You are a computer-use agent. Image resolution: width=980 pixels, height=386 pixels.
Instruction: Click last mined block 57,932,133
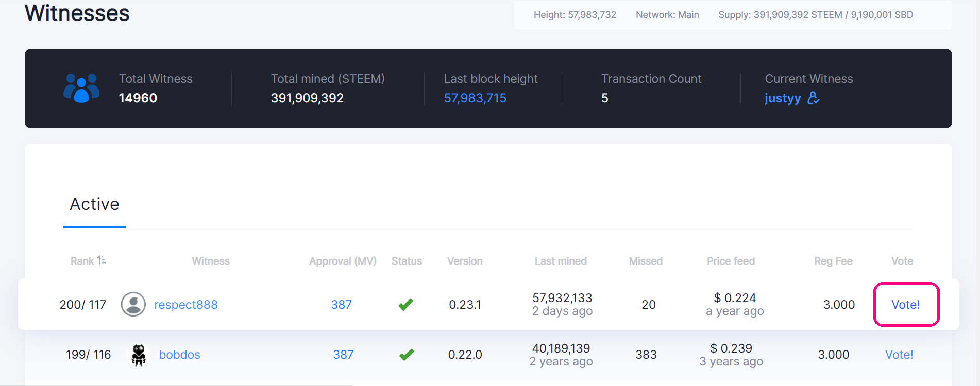click(x=562, y=298)
